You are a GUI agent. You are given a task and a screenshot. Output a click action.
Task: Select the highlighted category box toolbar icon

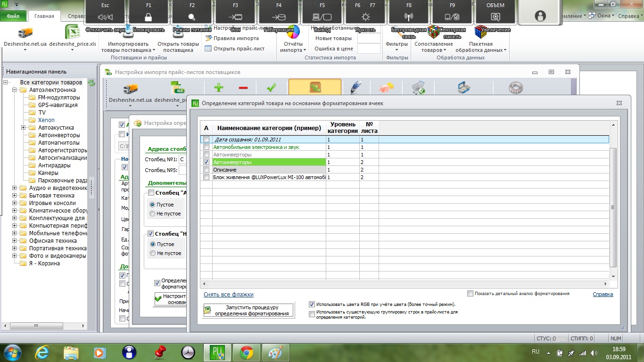pyautogui.click(x=314, y=88)
